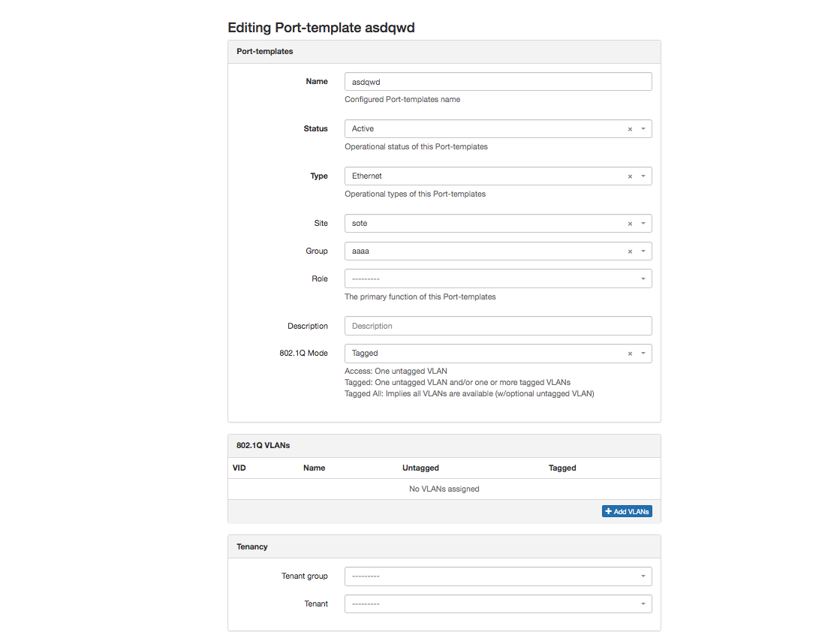This screenshot has height=641, width=840.
Task: Clear the Site field's sote selection
Action: pos(630,224)
